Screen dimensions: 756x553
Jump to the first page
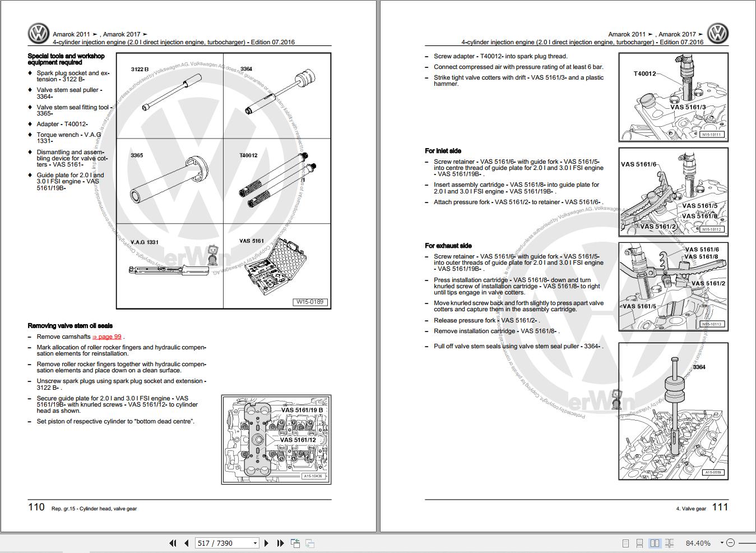173,543
